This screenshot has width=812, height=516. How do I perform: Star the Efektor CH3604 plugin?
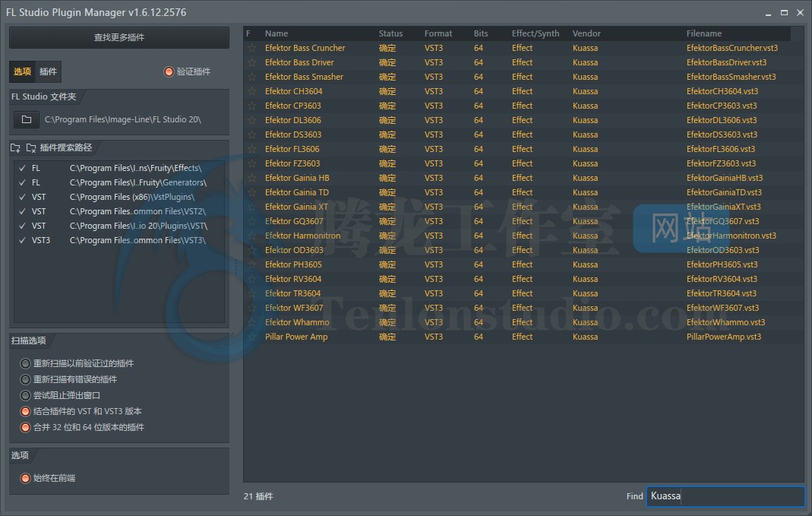pyautogui.click(x=251, y=92)
